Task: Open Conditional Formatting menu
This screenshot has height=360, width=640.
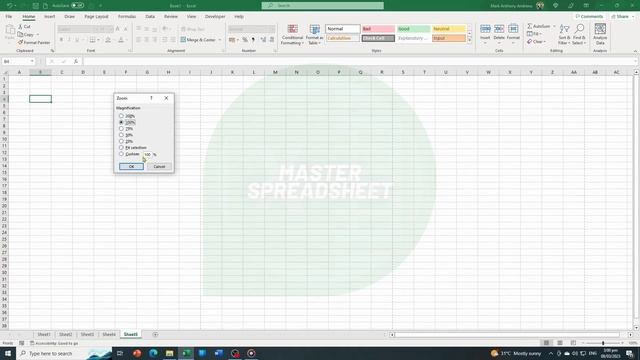Action: tap(292, 34)
